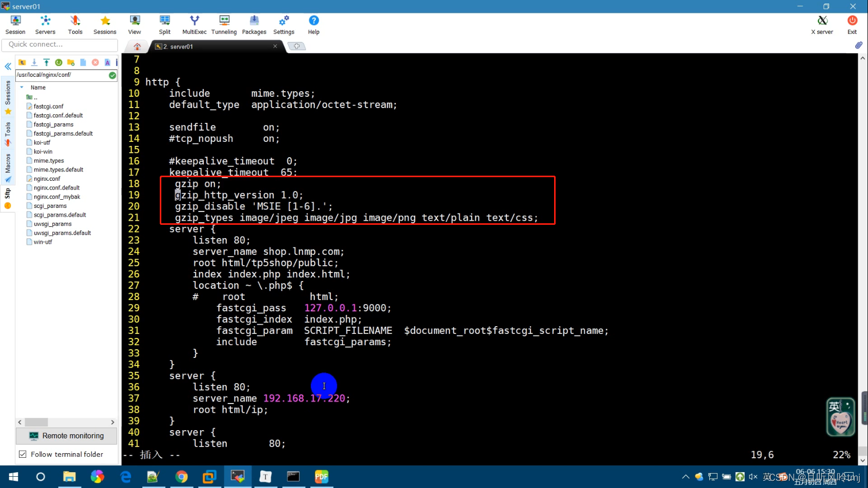Select the nginx.conf file
Image resolution: width=868 pixels, height=488 pixels.
44,179
